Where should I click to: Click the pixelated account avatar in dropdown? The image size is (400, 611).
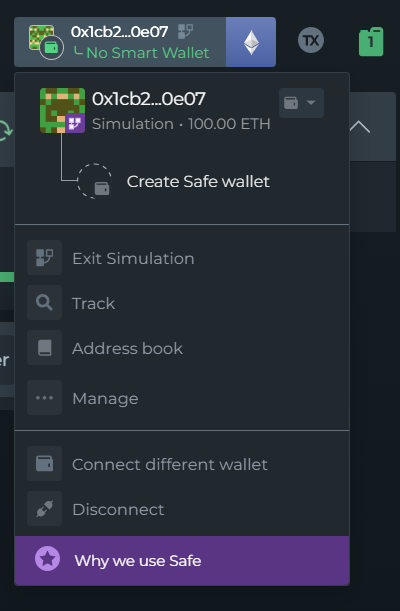click(62, 111)
